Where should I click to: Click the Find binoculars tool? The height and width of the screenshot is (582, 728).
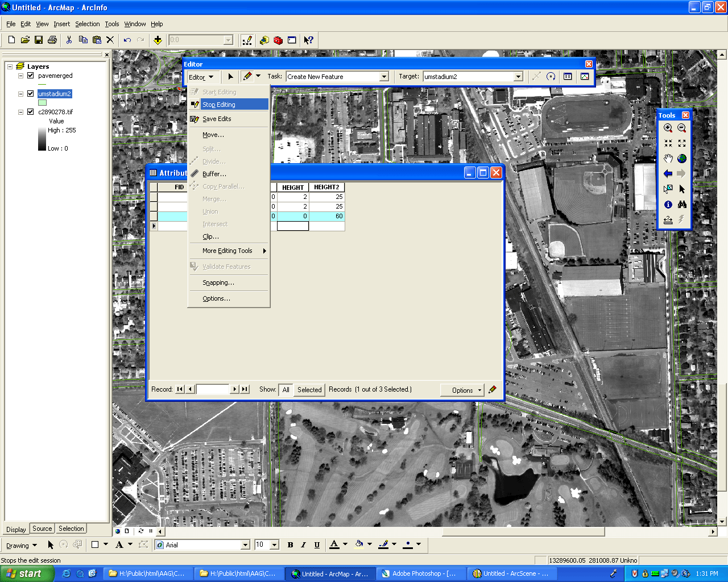coord(682,205)
